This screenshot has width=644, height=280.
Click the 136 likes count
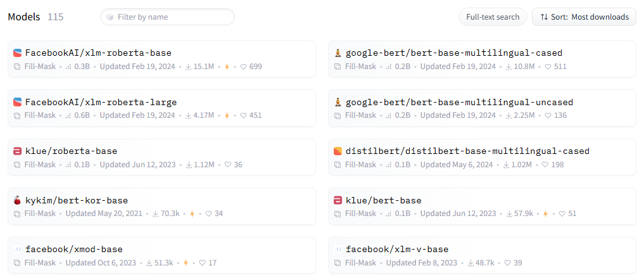(x=560, y=115)
